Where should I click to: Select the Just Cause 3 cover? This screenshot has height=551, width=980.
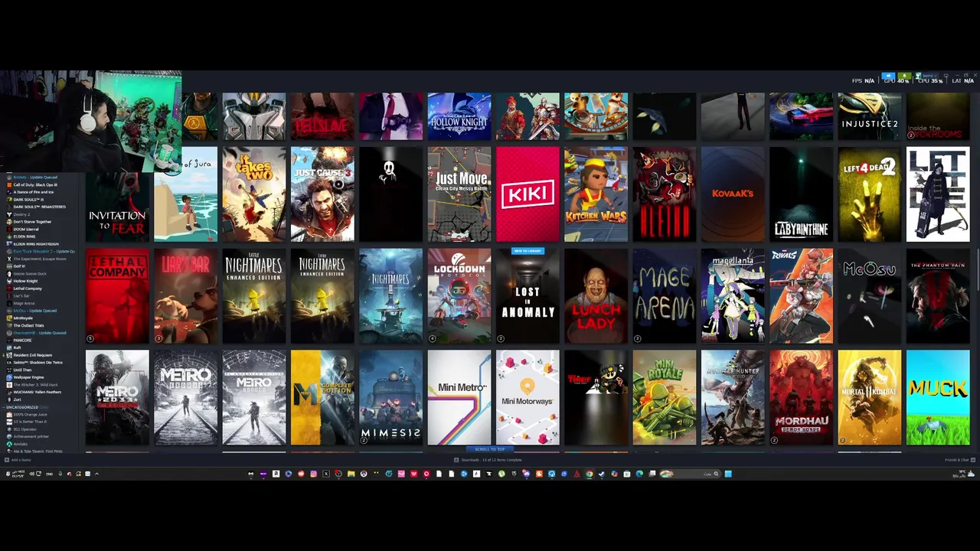point(322,194)
